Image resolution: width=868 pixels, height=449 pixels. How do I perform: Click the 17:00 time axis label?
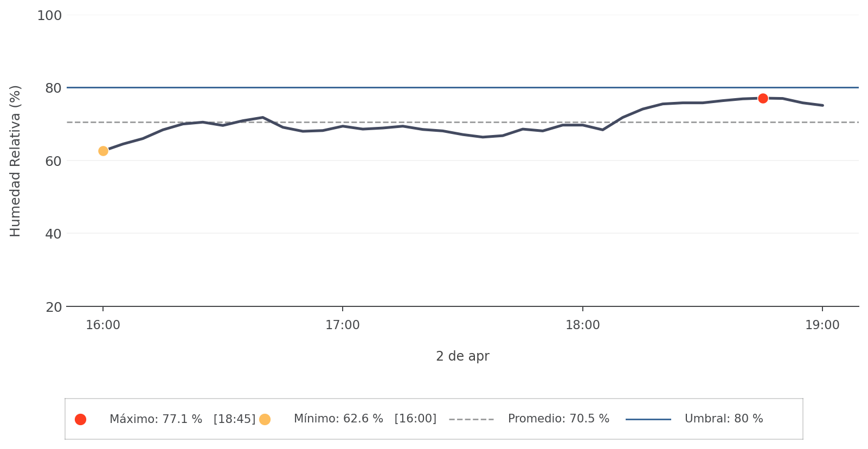[343, 325]
